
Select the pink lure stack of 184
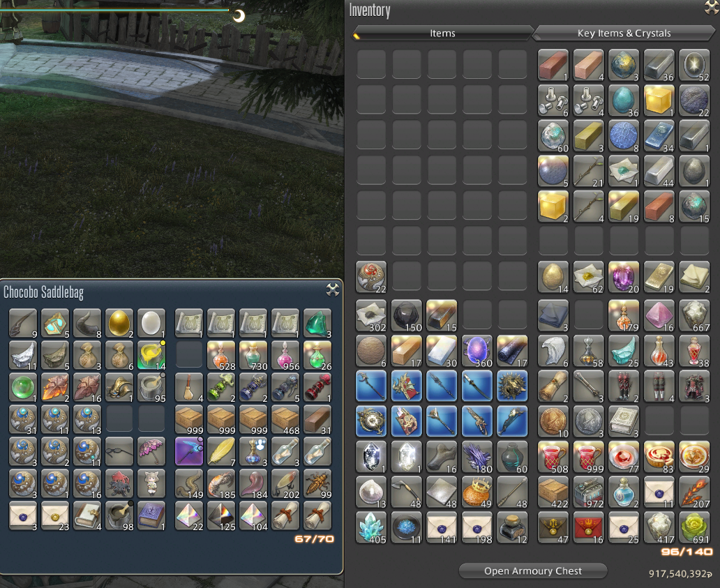[253, 484]
